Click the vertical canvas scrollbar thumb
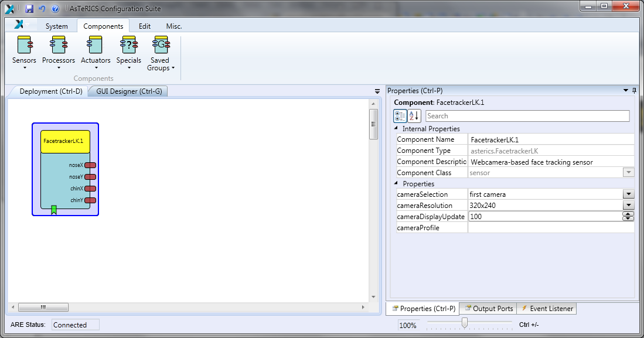The image size is (644, 338). [x=373, y=124]
